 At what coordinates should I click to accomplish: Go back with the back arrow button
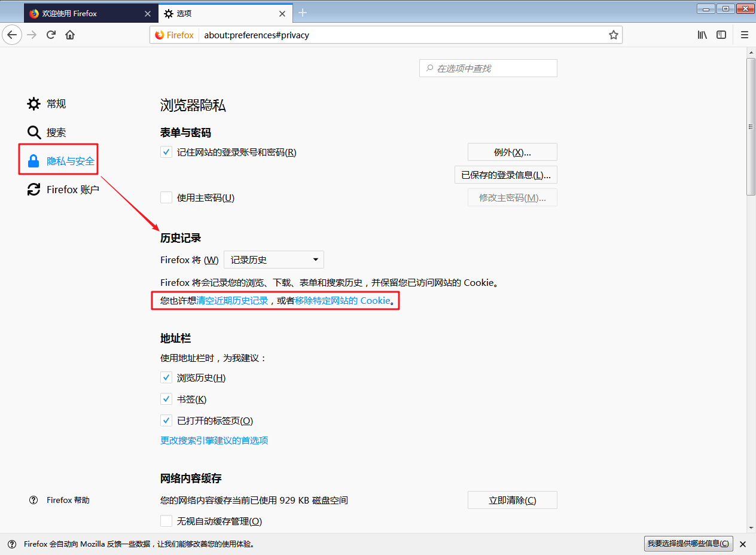[x=12, y=35]
